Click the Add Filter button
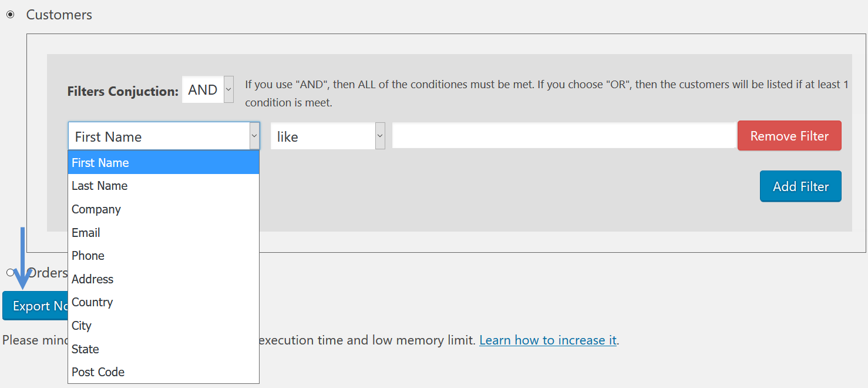The image size is (868, 388). [x=800, y=186]
